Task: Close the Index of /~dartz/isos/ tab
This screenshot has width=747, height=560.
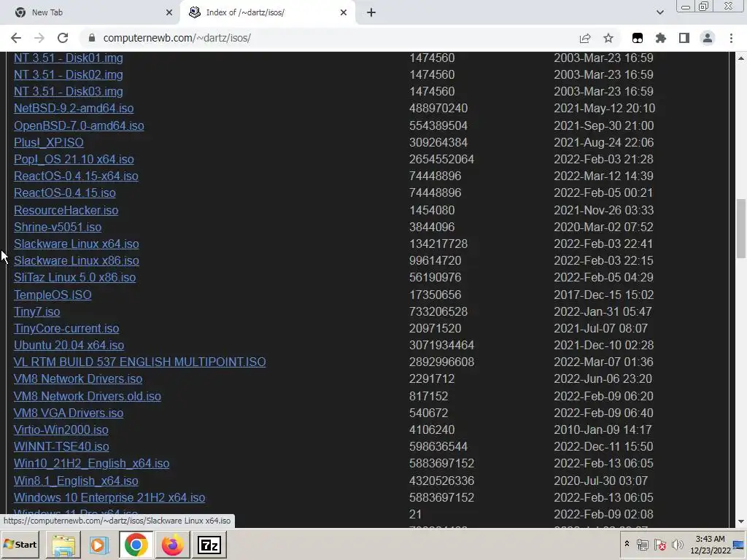Action: pyautogui.click(x=344, y=12)
